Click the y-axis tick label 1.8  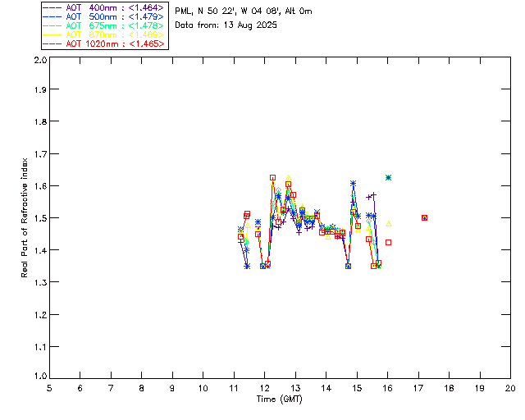[x=40, y=121]
